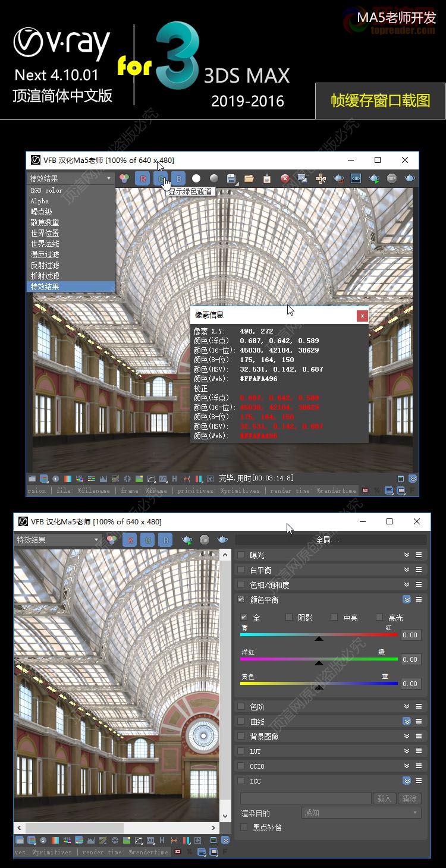
Task: Check the 中亮 option
Action: (x=334, y=618)
